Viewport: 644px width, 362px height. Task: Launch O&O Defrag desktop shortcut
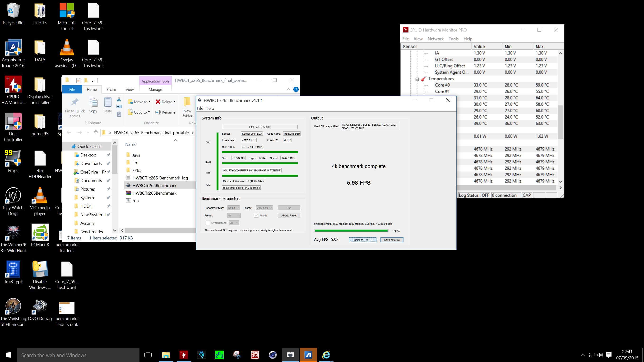click(x=40, y=310)
